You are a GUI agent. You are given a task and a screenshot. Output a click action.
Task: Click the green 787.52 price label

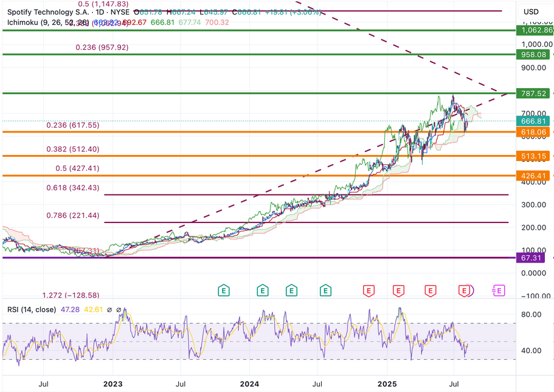[x=533, y=94]
